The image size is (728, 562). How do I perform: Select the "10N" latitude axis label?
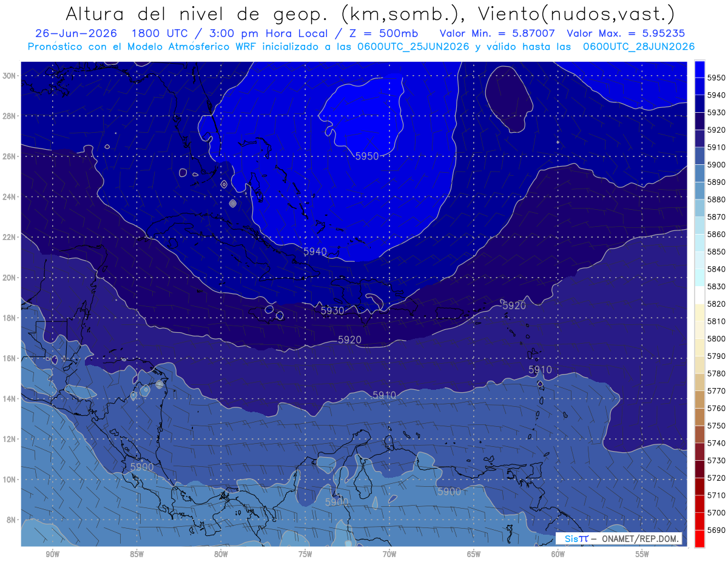(x=10, y=480)
